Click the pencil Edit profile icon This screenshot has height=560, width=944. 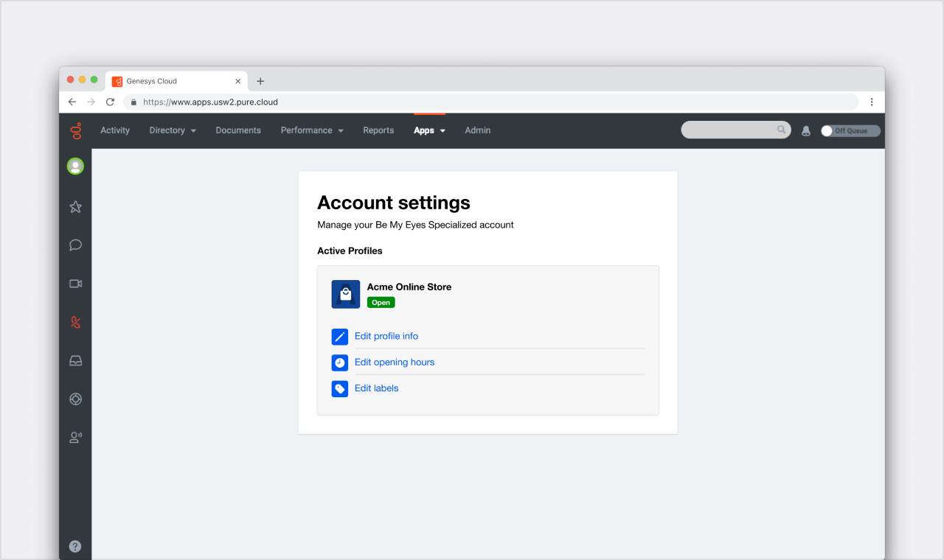pyautogui.click(x=340, y=337)
